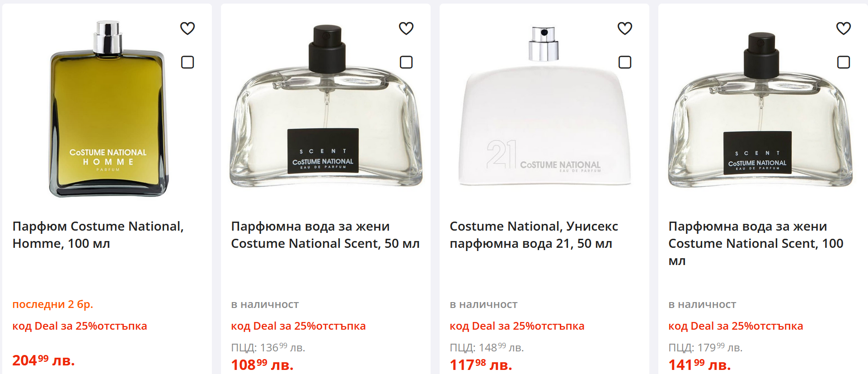Image resolution: width=868 pixels, height=374 pixels.
Task: Favorite the Costume National Homme 100 мл perfume
Action: tap(188, 28)
